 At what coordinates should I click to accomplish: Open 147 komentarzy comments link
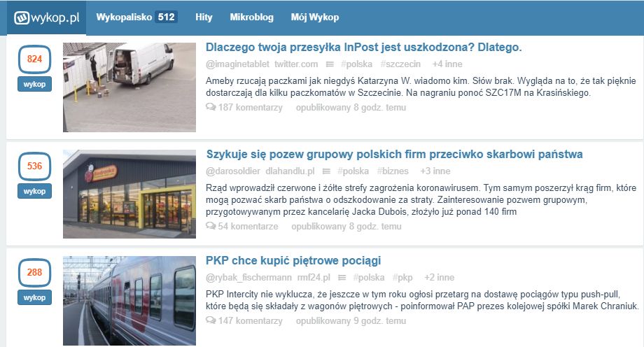tap(250, 320)
